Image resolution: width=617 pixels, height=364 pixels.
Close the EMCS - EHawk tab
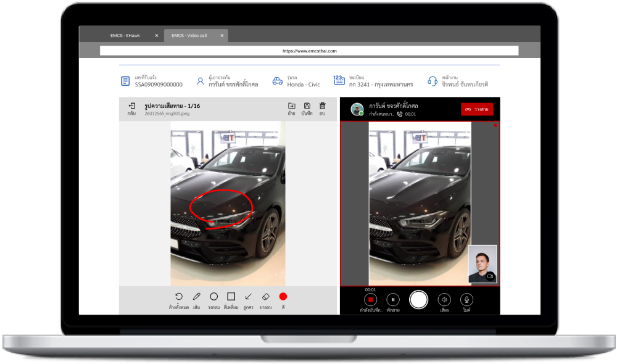(x=156, y=35)
